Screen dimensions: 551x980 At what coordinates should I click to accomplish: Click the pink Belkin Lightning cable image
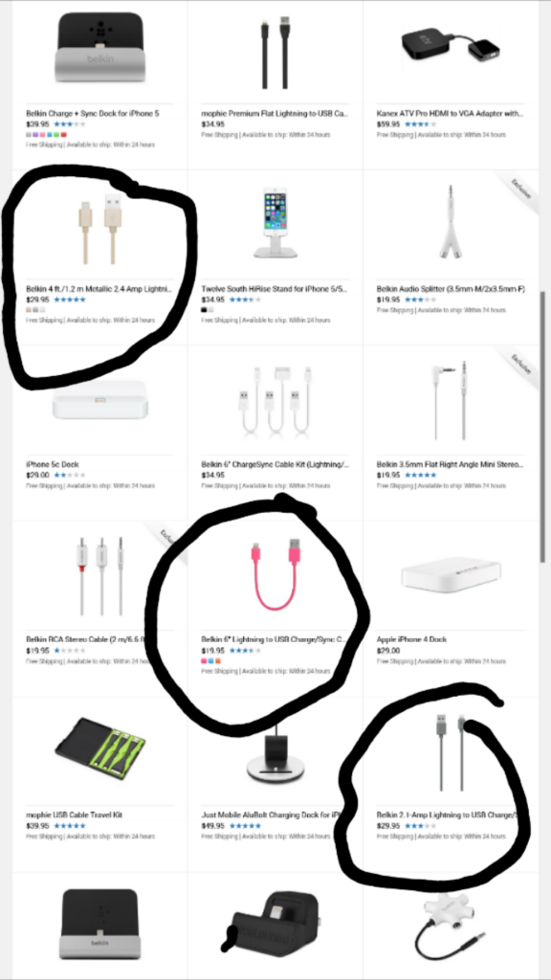click(x=275, y=573)
